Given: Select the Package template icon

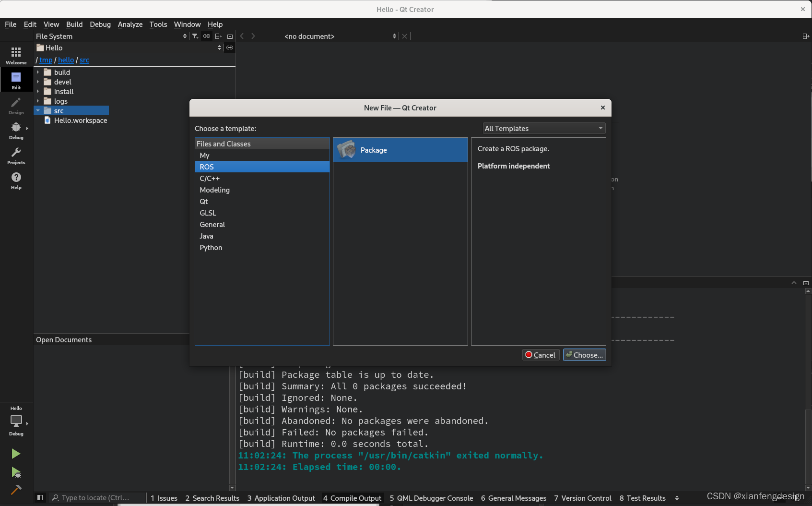Looking at the screenshot, I should 347,150.
